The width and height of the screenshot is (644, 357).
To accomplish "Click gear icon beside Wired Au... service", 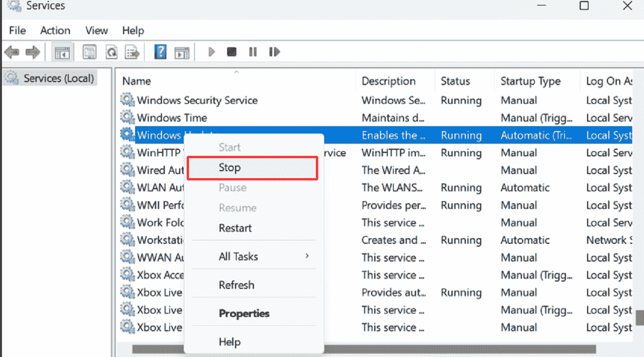I will 128,170.
